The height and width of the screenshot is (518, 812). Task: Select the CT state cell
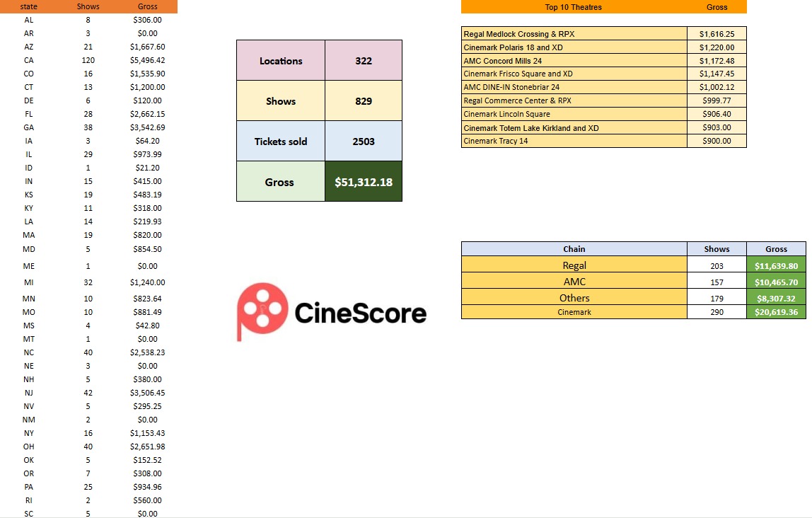[x=28, y=87]
